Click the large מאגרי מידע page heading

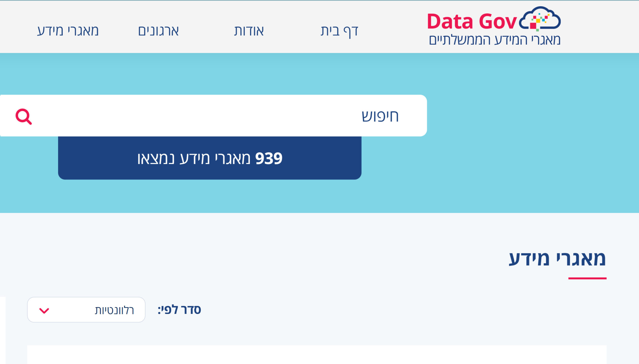tap(557, 258)
